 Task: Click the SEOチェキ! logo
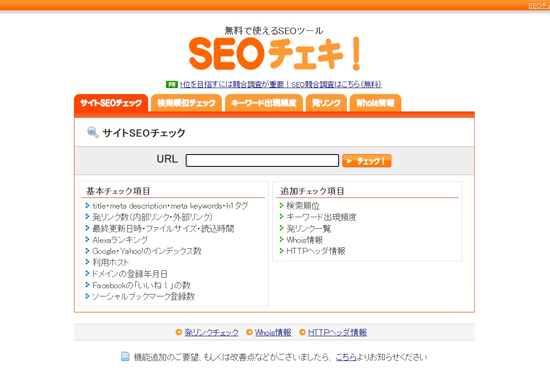click(x=275, y=54)
